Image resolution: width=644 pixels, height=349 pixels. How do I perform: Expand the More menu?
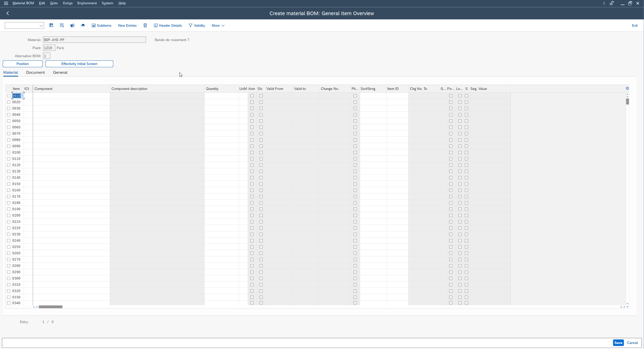[218, 25]
